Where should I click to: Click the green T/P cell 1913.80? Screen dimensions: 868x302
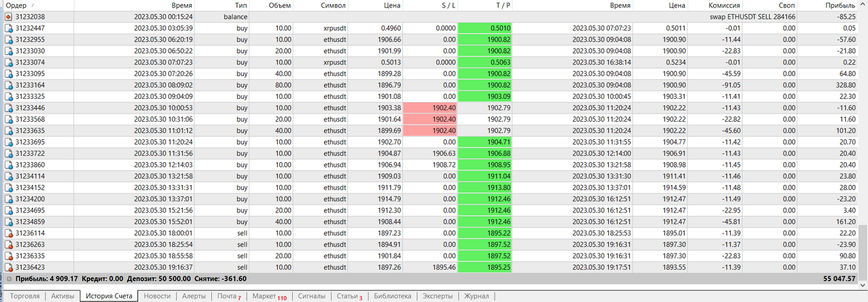click(486, 188)
